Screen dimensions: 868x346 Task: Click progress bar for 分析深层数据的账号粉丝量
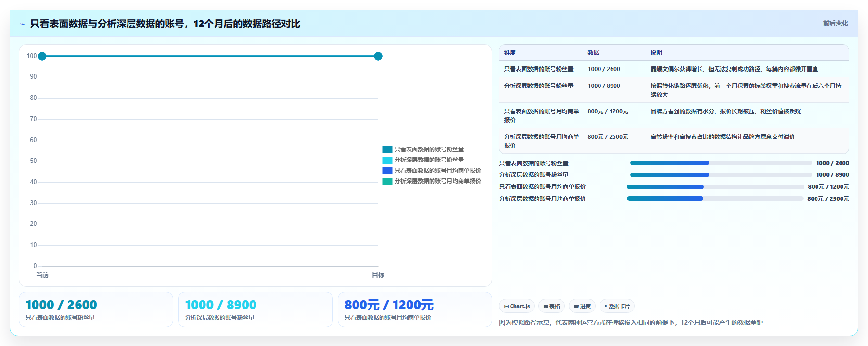(x=721, y=175)
